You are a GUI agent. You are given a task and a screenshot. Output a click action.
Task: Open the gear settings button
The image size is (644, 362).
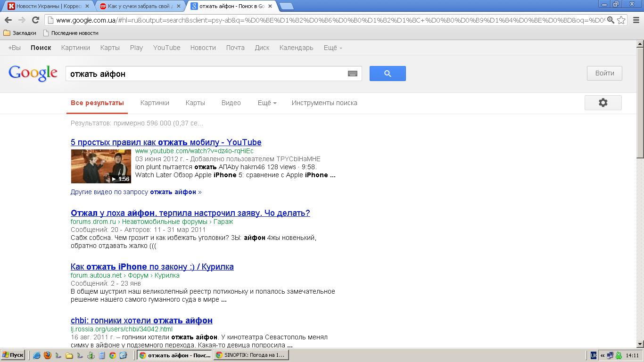point(603,103)
